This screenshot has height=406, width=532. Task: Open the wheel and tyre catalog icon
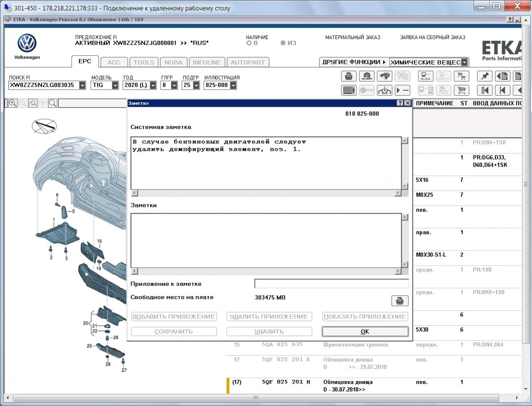click(366, 76)
